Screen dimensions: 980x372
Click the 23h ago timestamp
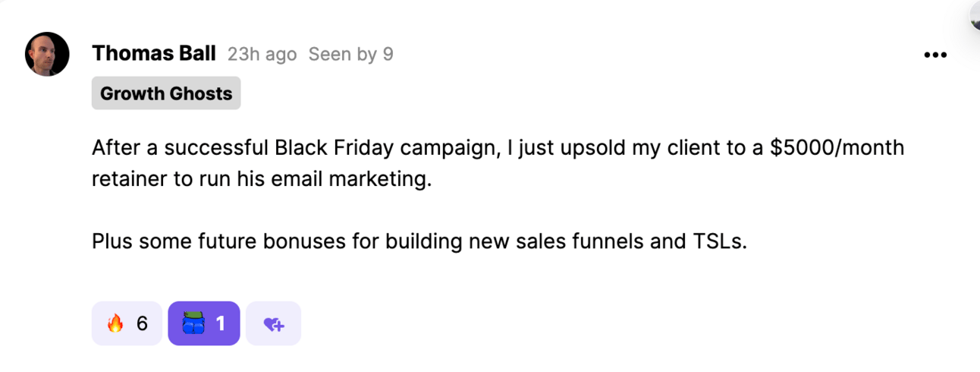[x=262, y=55]
